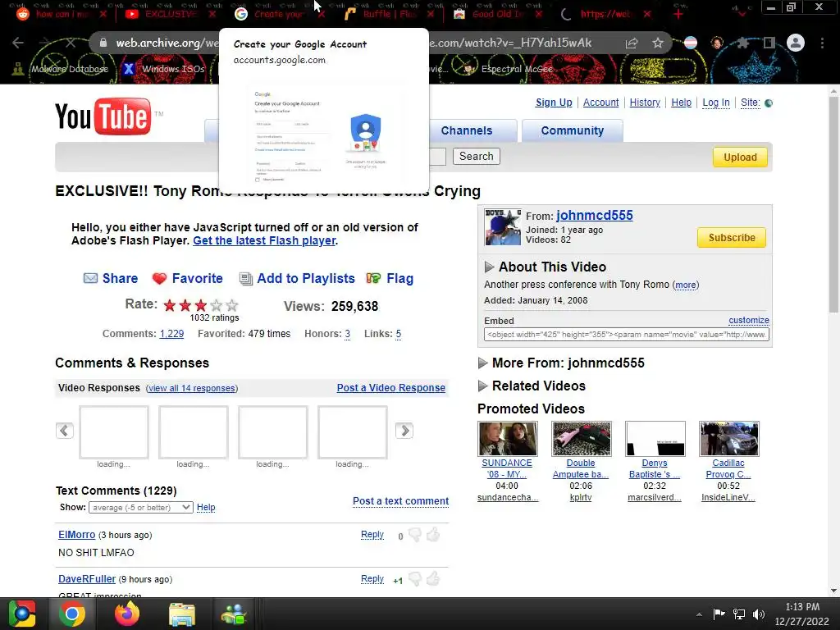Click the Flag icon
Viewport: 840px width, 630px height.
[373, 278]
